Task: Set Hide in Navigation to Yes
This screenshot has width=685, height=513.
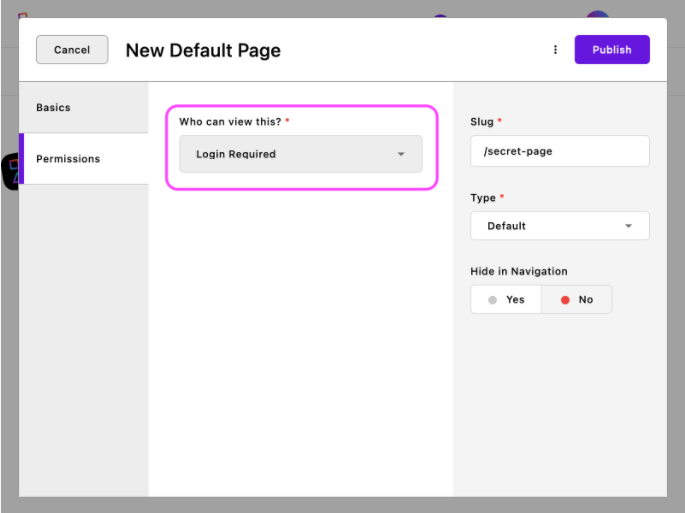Action: 506,300
